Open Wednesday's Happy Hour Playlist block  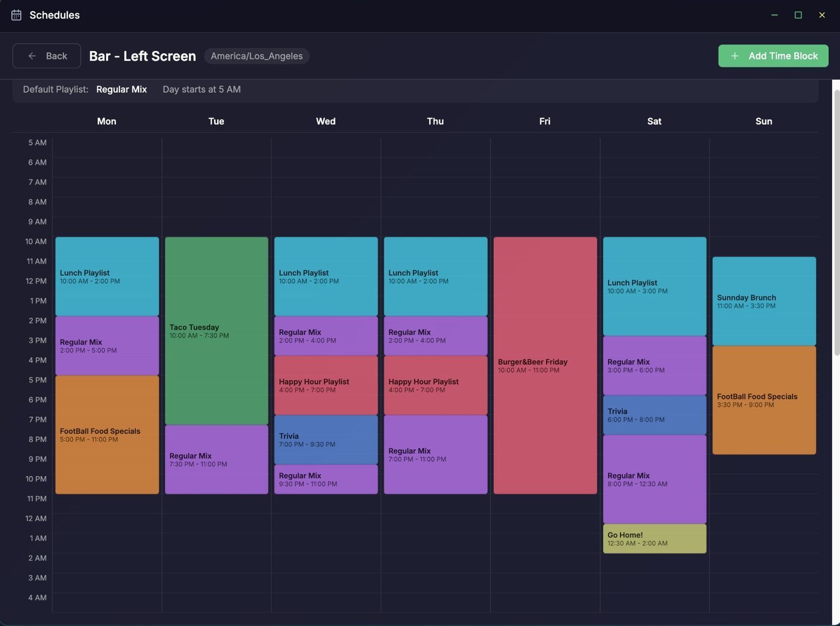(x=326, y=386)
